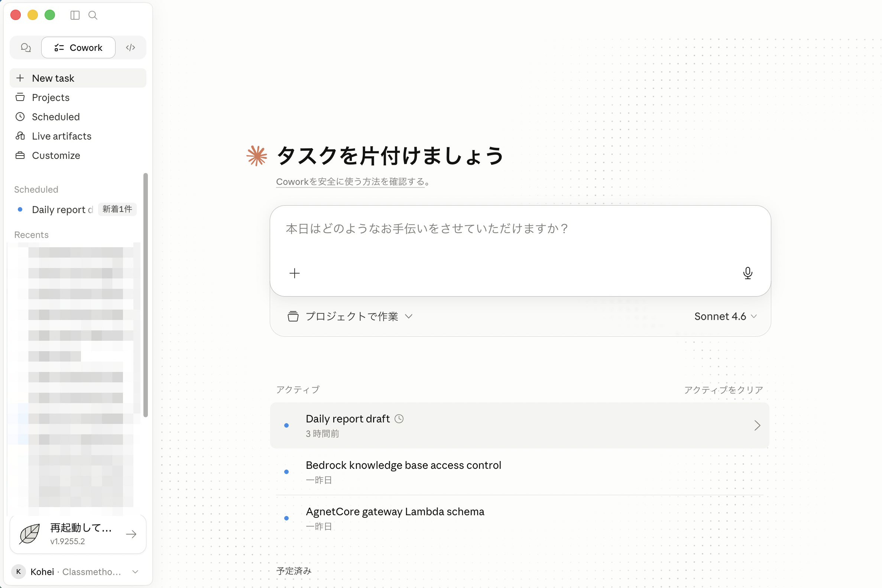The image size is (882, 588).
Task: Click the clock icon beside Scheduled
Action: 20,117
